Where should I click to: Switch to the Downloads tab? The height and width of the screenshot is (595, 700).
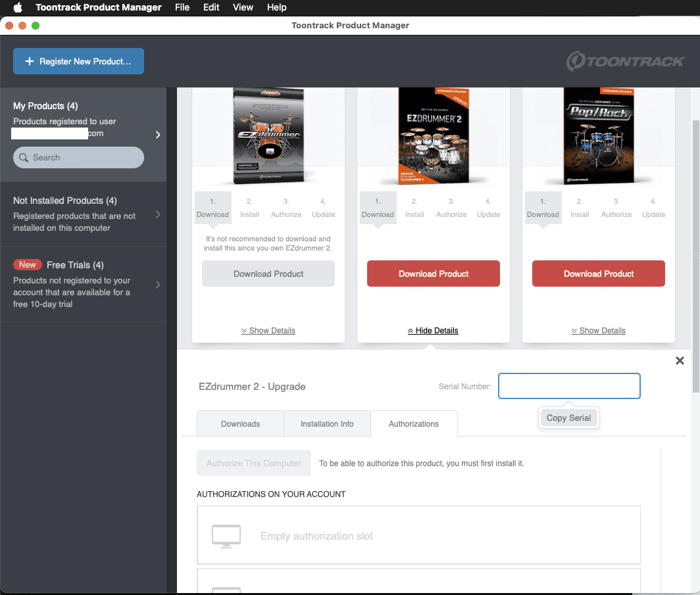pos(240,423)
